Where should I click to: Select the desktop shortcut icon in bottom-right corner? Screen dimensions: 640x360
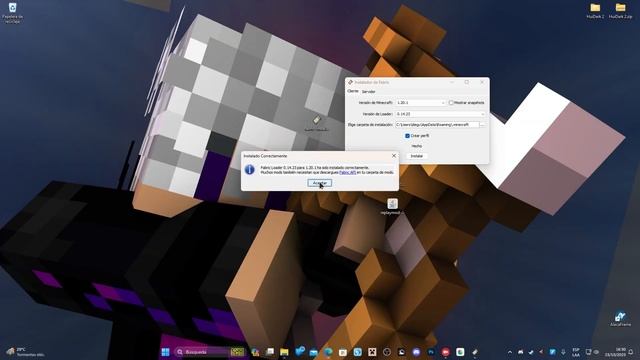coord(620,319)
